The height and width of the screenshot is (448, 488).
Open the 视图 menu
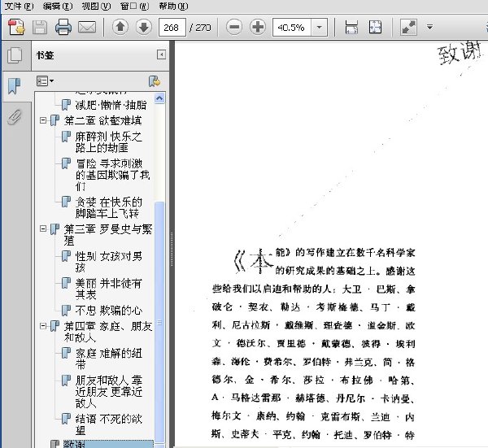click(96, 6)
